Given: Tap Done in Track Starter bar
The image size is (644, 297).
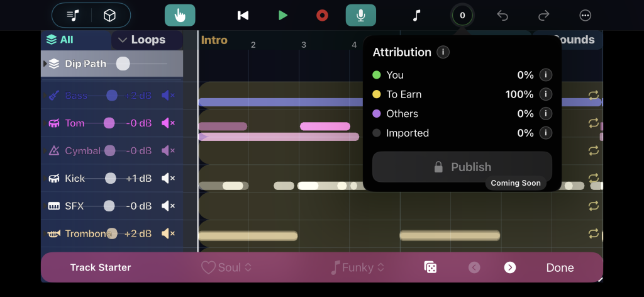Looking at the screenshot, I should tap(560, 267).
